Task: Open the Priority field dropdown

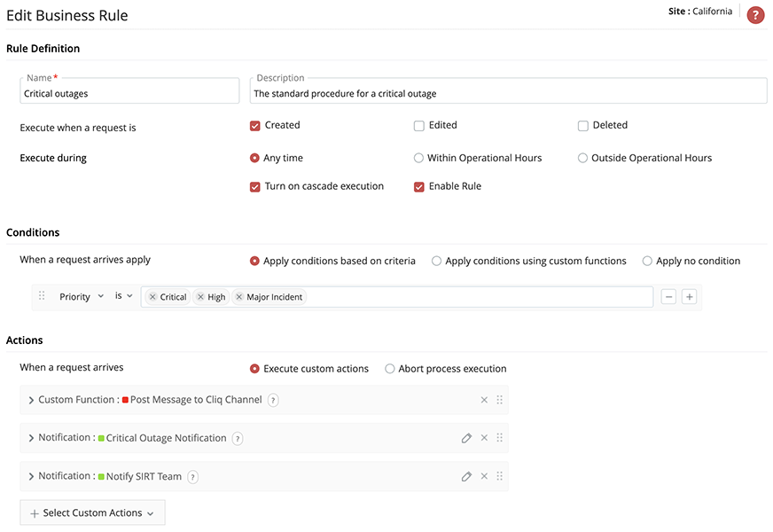Action: point(82,297)
